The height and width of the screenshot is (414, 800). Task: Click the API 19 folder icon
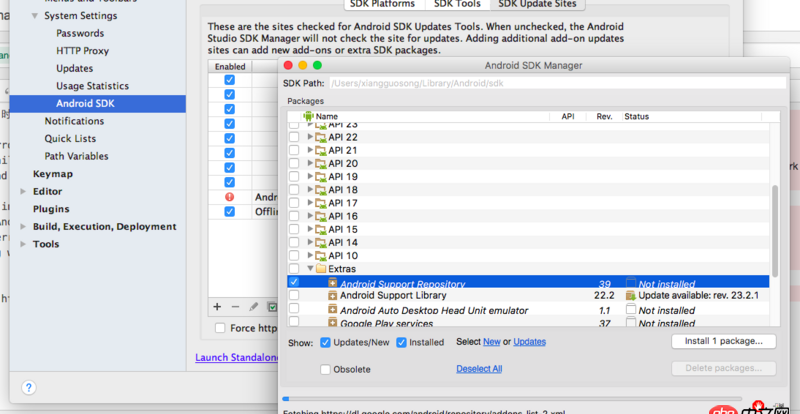point(321,177)
